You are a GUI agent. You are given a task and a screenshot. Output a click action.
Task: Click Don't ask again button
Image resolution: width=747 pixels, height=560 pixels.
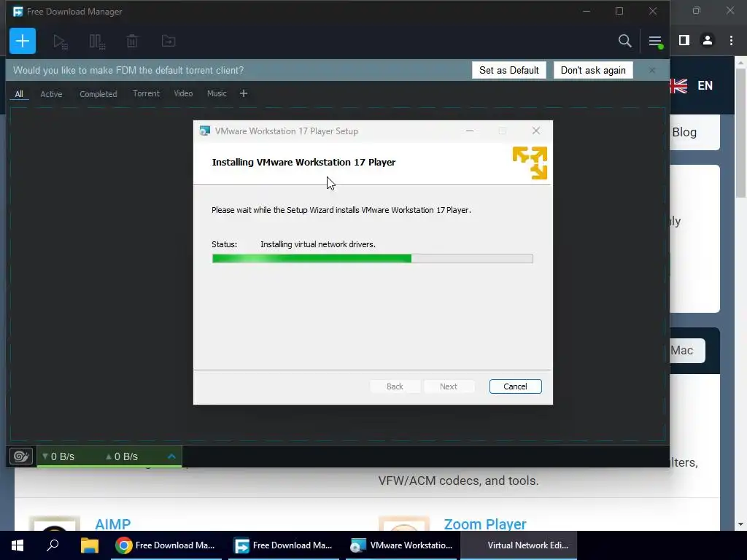(593, 70)
